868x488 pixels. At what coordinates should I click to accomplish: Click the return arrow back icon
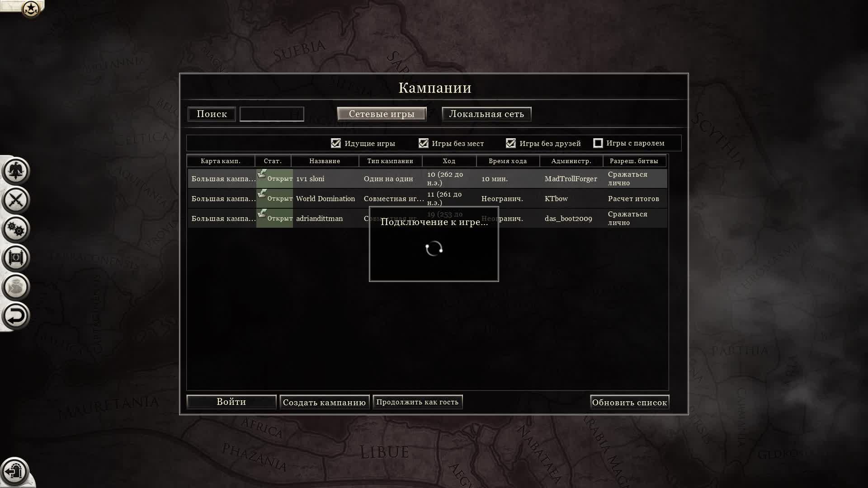(16, 315)
